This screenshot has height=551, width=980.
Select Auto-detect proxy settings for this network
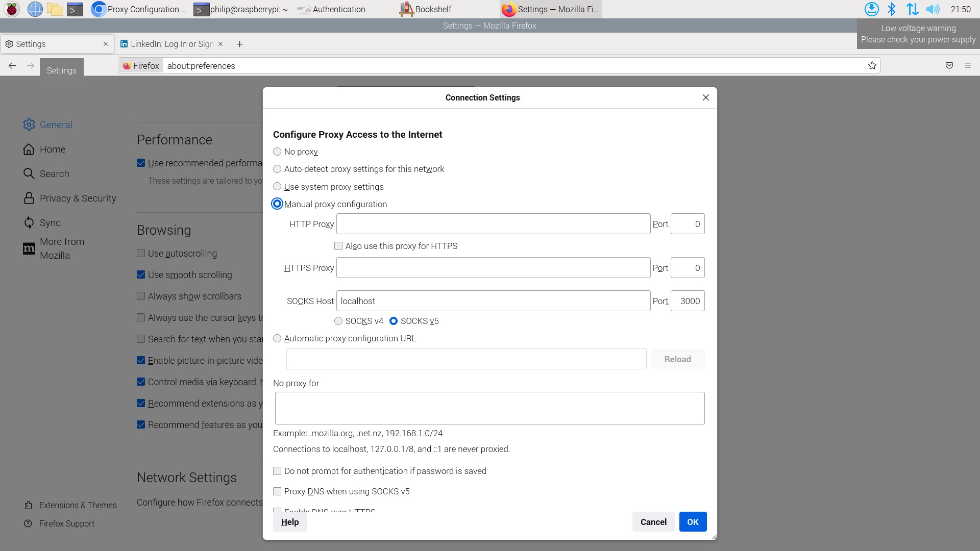[277, 169]
